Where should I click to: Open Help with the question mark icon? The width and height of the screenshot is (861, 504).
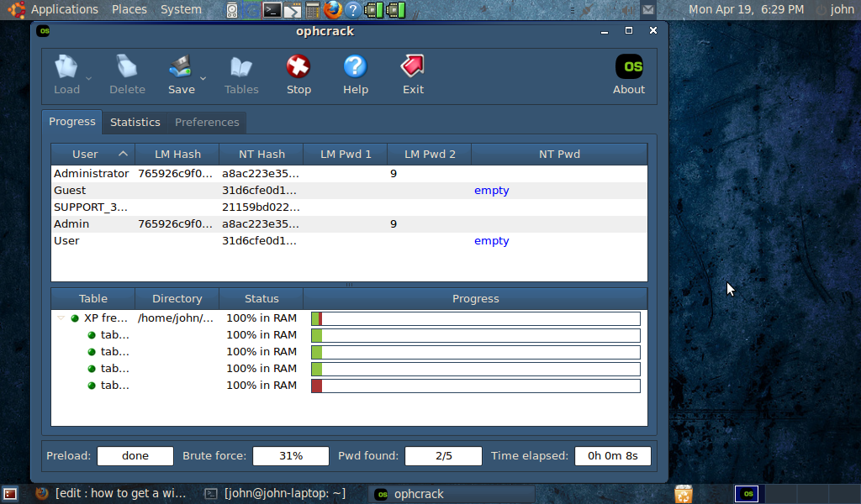[x=356, y=67]
